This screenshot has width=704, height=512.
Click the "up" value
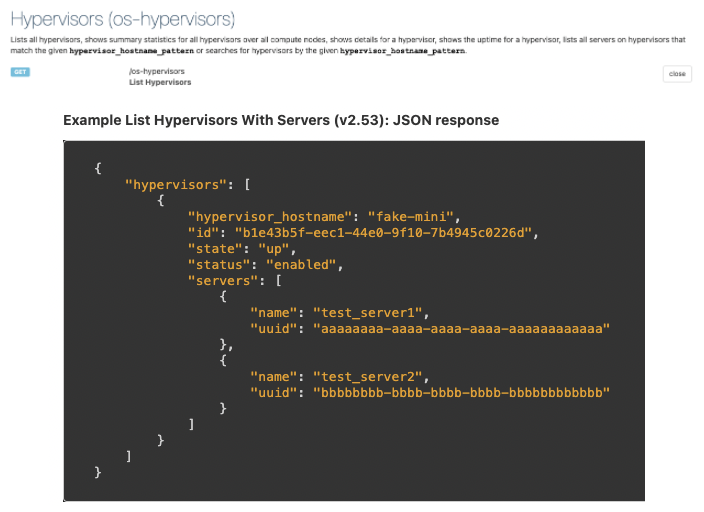point(273,249)
